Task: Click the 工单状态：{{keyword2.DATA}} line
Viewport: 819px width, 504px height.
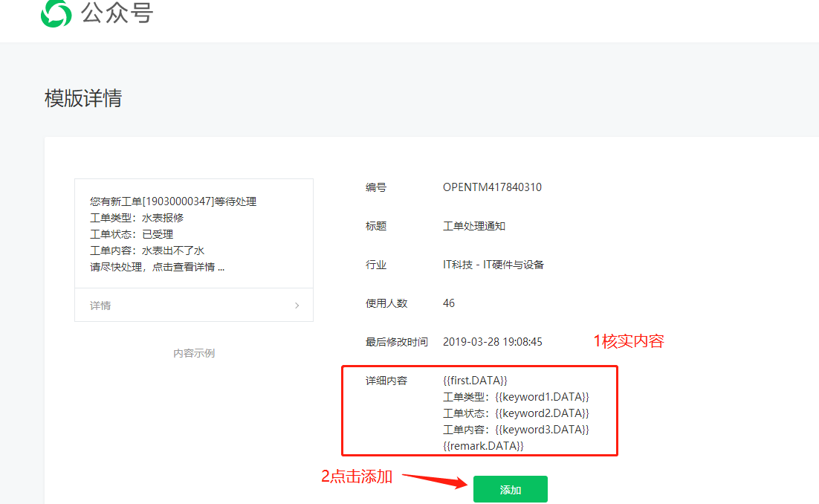Action: click(x=516, y=413)
